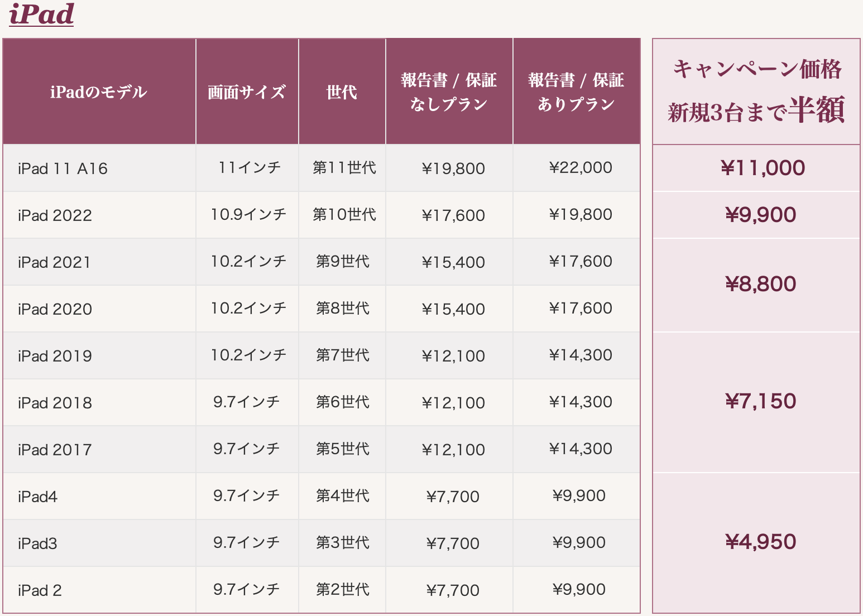
Task: Click the iPad 2019 model name
Action: (55, 356)
